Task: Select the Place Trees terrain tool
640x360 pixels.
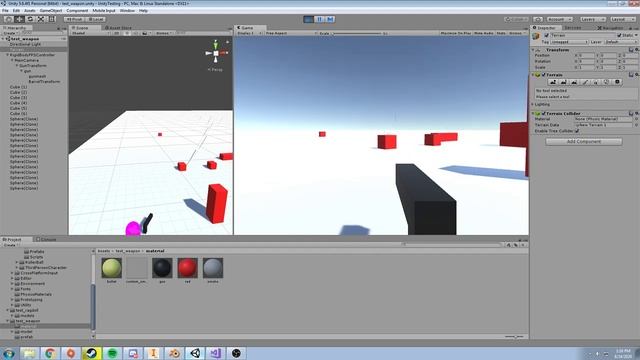Action: 596,82
